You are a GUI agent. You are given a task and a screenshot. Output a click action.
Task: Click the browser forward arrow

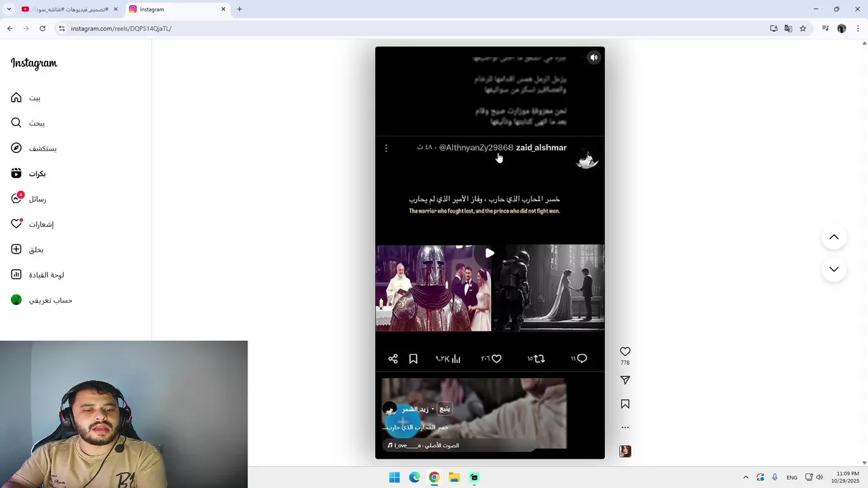[26, 28]
